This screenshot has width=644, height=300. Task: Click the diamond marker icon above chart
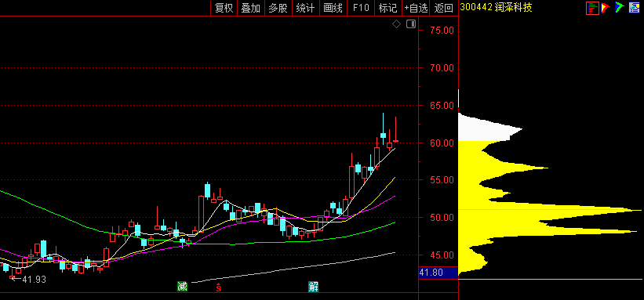point(396,24)
